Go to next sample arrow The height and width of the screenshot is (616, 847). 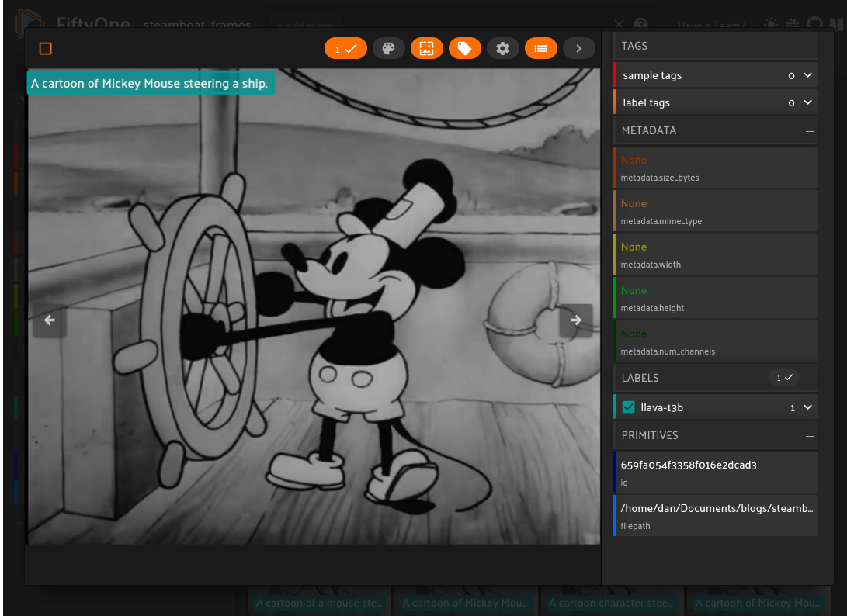tap(576, 320)
